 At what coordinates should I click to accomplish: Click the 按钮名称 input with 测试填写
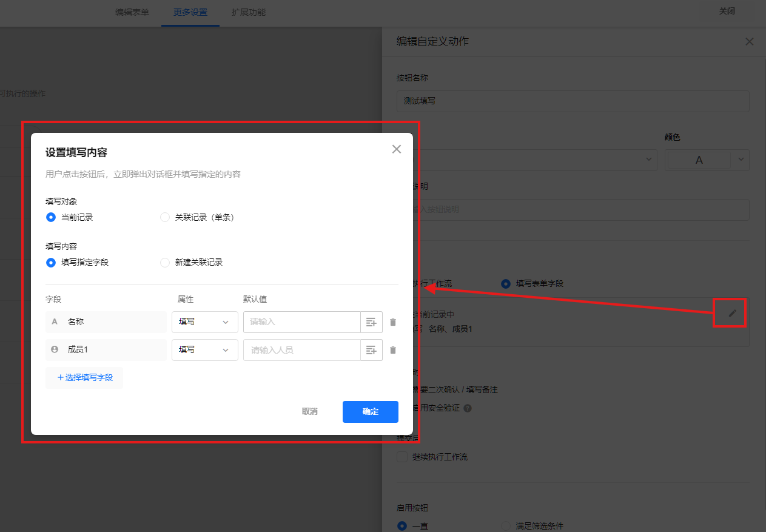[x=573, y=101]
